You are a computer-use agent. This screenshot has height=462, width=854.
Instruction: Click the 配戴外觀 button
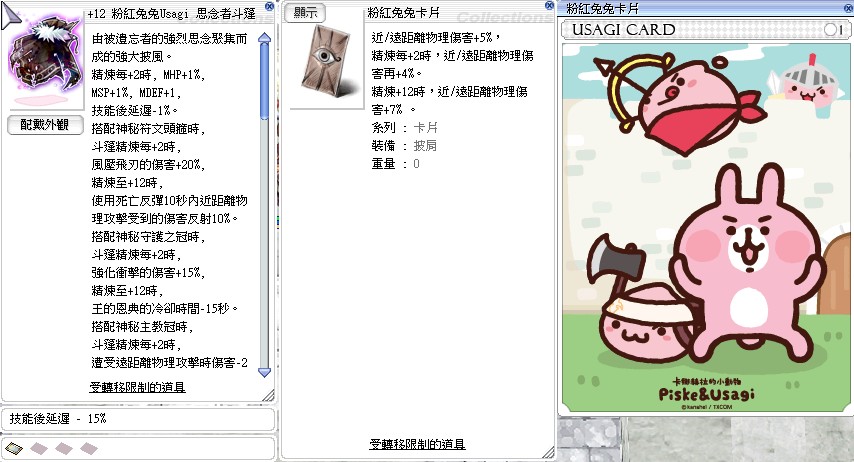point(45,125)
